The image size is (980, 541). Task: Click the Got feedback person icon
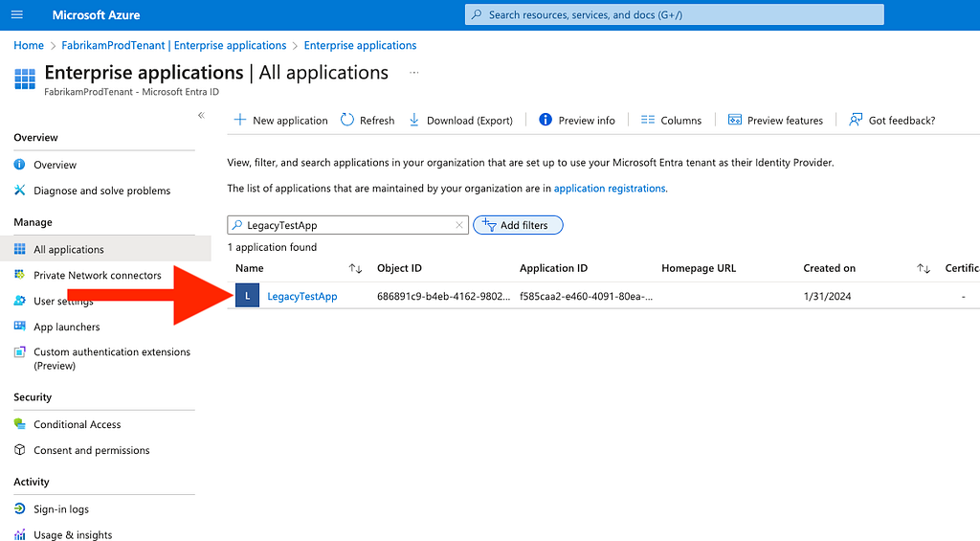click(x=856, y=120)
